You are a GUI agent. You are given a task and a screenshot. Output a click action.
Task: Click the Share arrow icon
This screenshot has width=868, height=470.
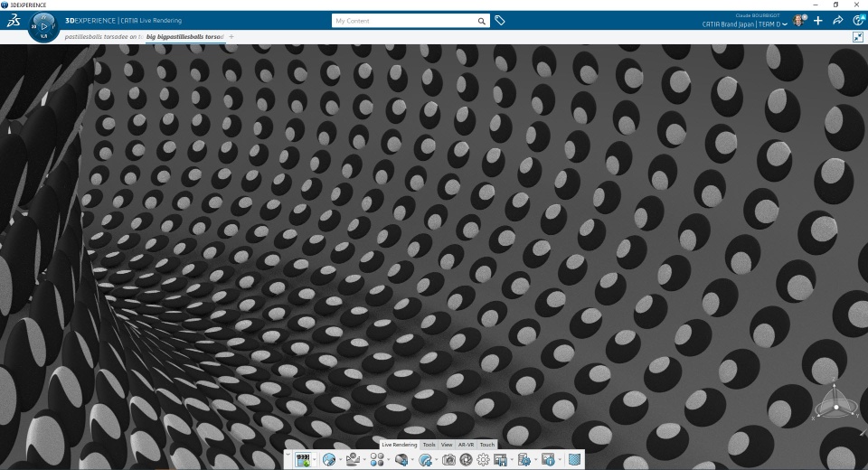838,21
